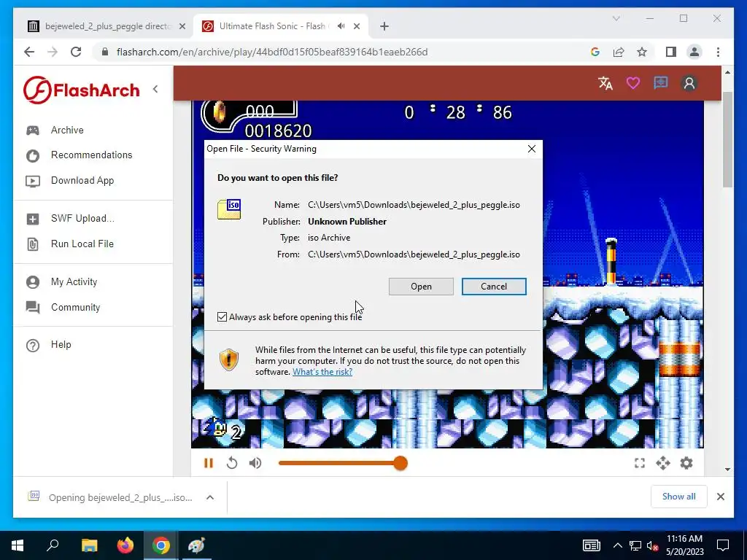Image resolution: width=747 pixels, height=560 pixels.
Task: Click Cancel in the Security Warning dialog
Action: [x=494, y=286]
